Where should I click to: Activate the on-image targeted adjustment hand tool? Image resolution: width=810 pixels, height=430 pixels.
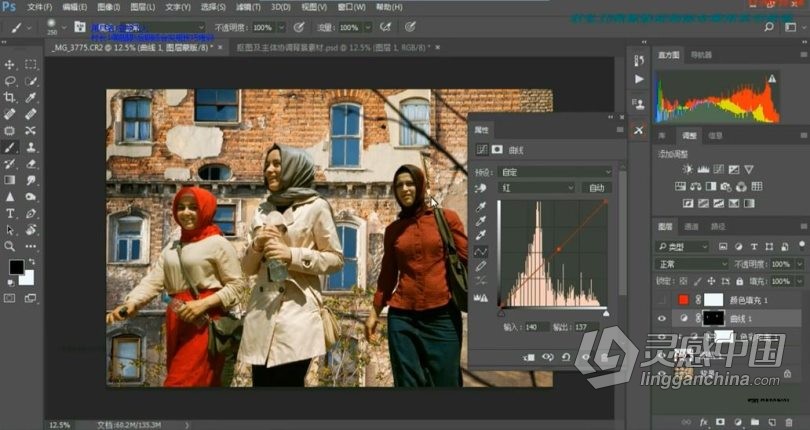480,188
